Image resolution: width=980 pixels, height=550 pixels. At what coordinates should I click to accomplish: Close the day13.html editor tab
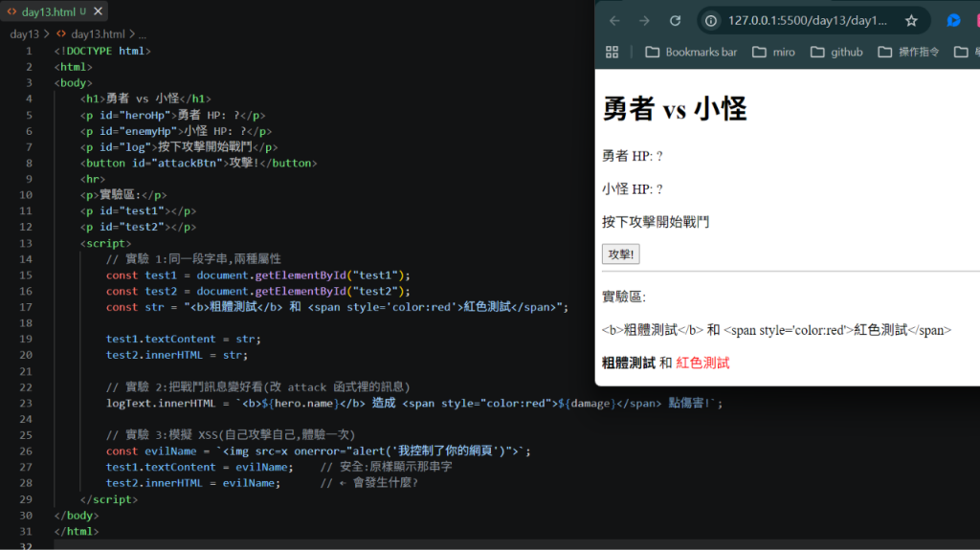click(99, 11)
